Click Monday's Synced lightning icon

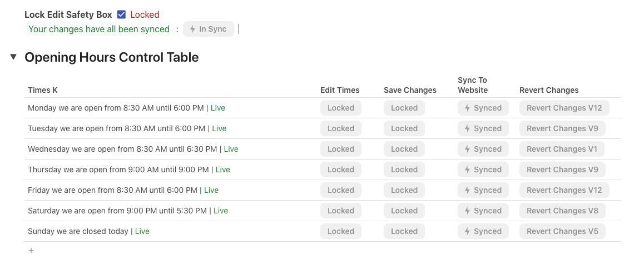(x=467, y=108)
